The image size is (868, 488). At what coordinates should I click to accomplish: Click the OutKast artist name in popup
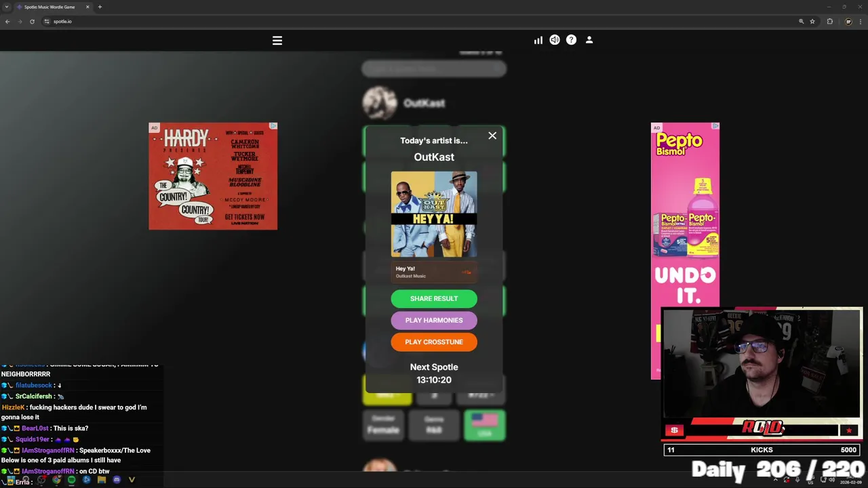pos(434,157)
